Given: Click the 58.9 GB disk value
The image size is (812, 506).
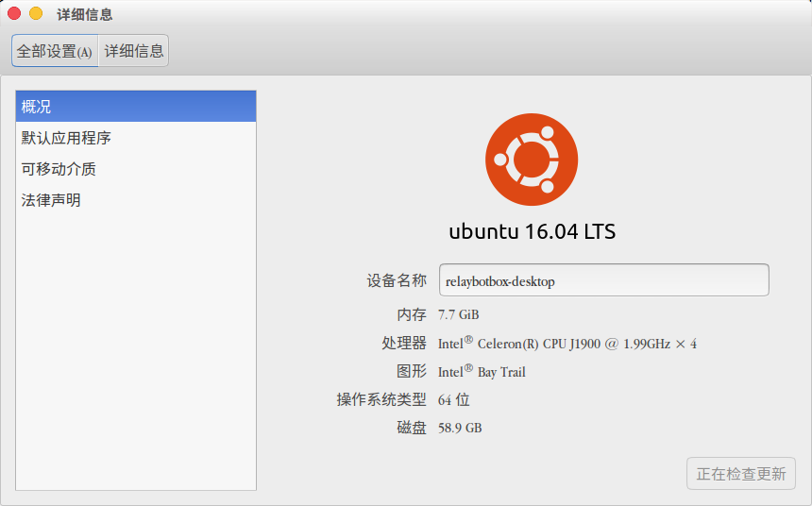Looking at the screenshot, I should (460, 428).
